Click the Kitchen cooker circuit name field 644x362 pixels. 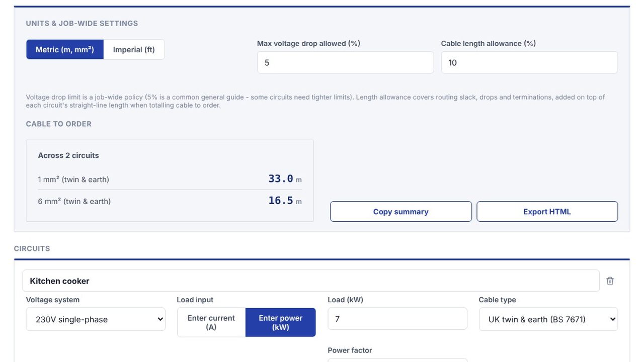tap(311, 281)
